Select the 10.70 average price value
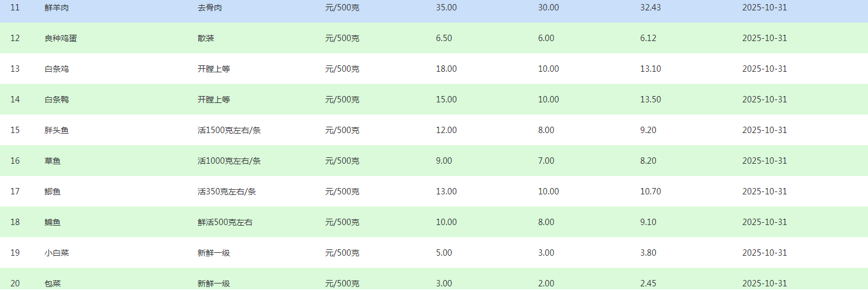This screenshot has height=291, width=868. [651, 191]
